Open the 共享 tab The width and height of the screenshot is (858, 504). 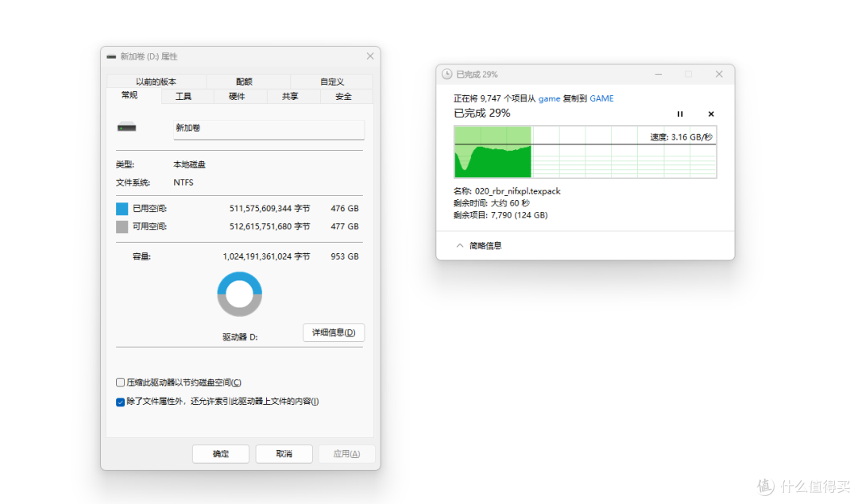tap(290, 96)
